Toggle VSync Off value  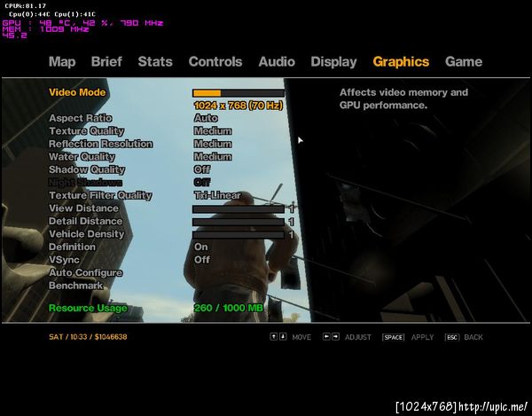pyautogui.click(x=202, y=260)
